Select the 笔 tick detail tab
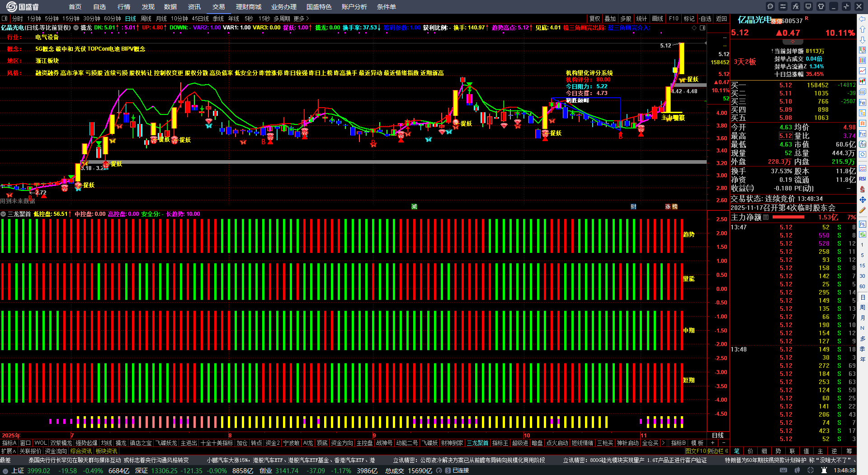The width and height of the screenshot is (868, 475). pyautogui.click(x=736, y=451)
